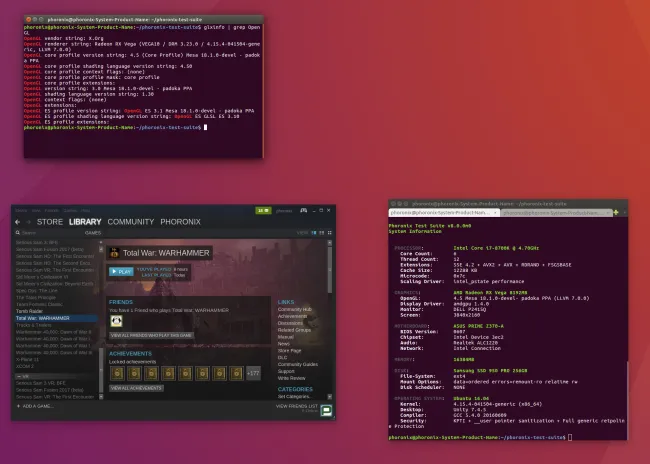Switch Steam library to detail view icon

[x=314, y=233]
